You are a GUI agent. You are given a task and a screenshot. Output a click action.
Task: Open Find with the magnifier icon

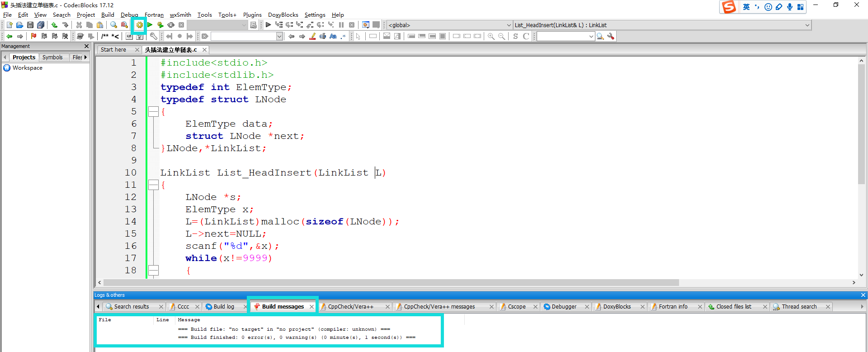(x=114, y=25)
